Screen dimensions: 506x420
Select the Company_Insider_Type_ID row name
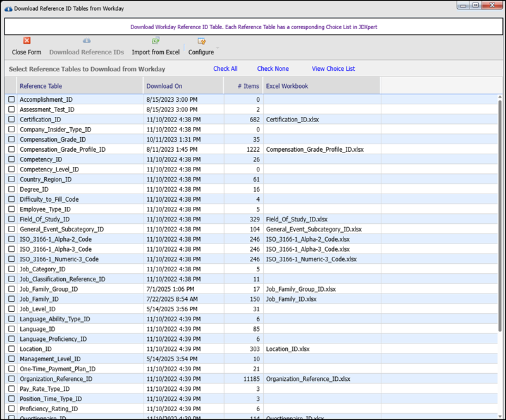tap(56, 130)
